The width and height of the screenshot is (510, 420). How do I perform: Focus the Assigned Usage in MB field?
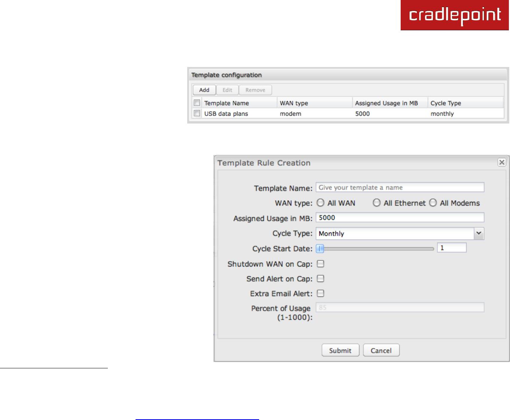click(400, 217)
